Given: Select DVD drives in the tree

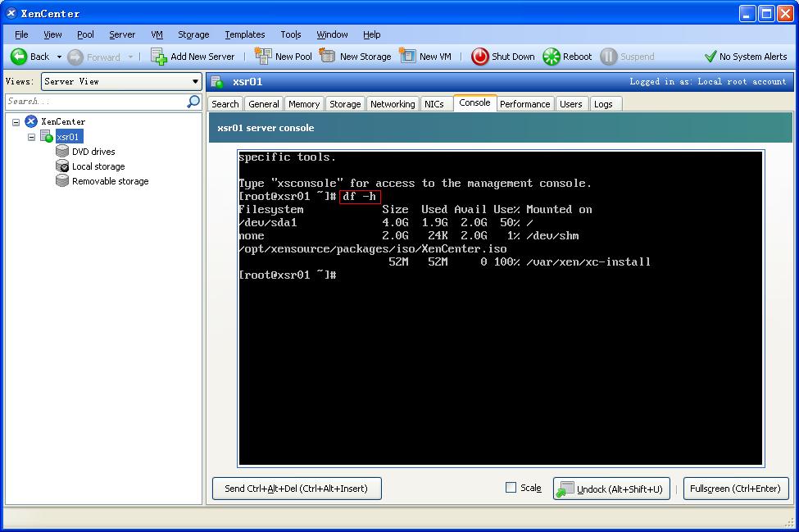Looking at the screenshot, I should [x=93, y=152].
